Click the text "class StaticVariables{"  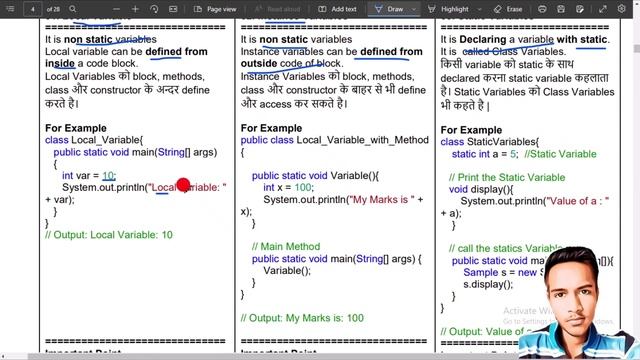click(x=489, y=142)
